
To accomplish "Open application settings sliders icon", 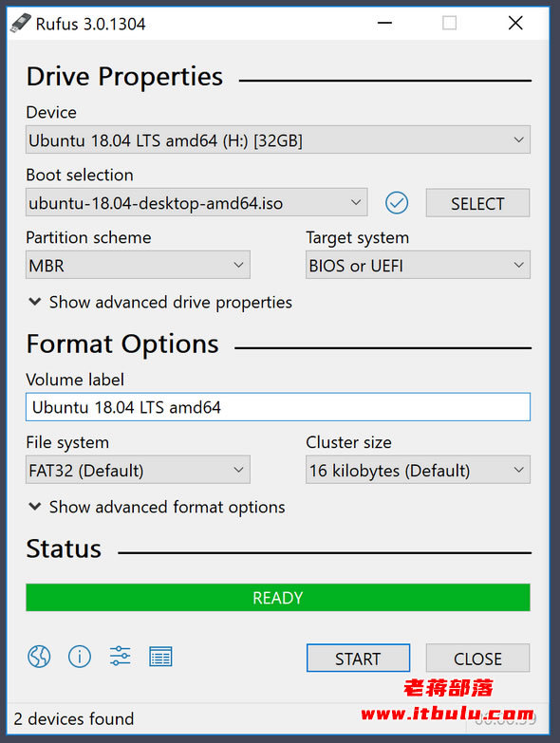I will tap(120, 657).
